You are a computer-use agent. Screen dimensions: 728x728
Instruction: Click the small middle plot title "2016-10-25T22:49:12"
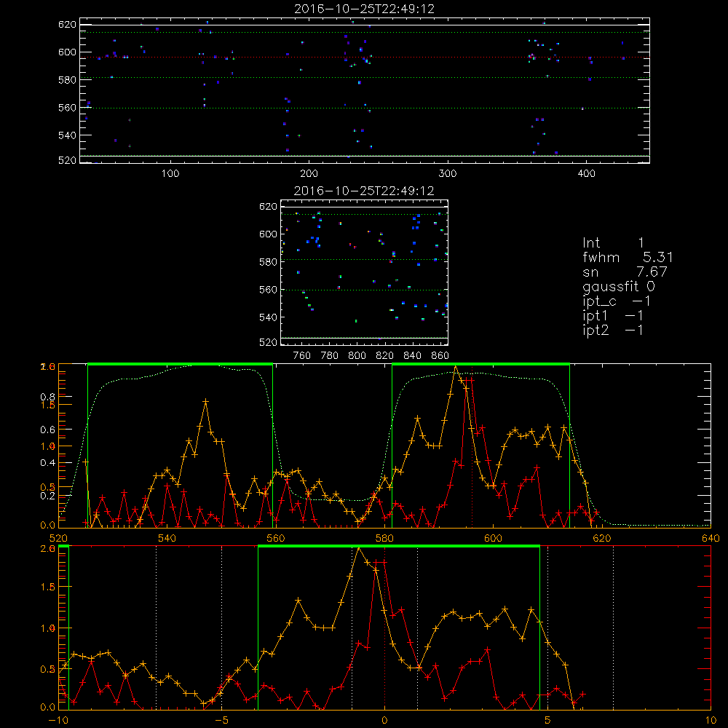tap(364, 191)
